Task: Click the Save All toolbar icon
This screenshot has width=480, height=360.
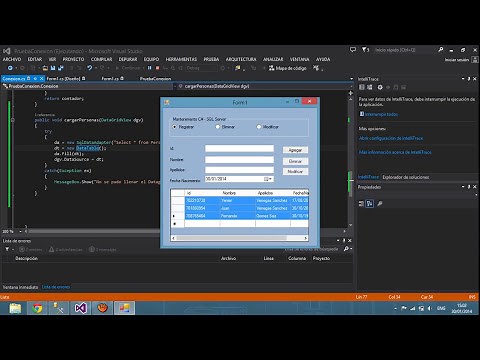Action: click(60, 68)
